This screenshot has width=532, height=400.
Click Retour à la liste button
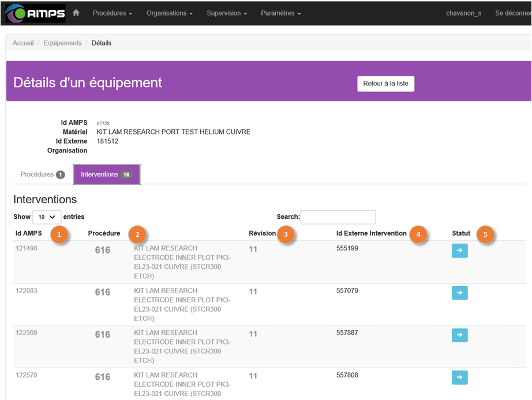[386, 84]
